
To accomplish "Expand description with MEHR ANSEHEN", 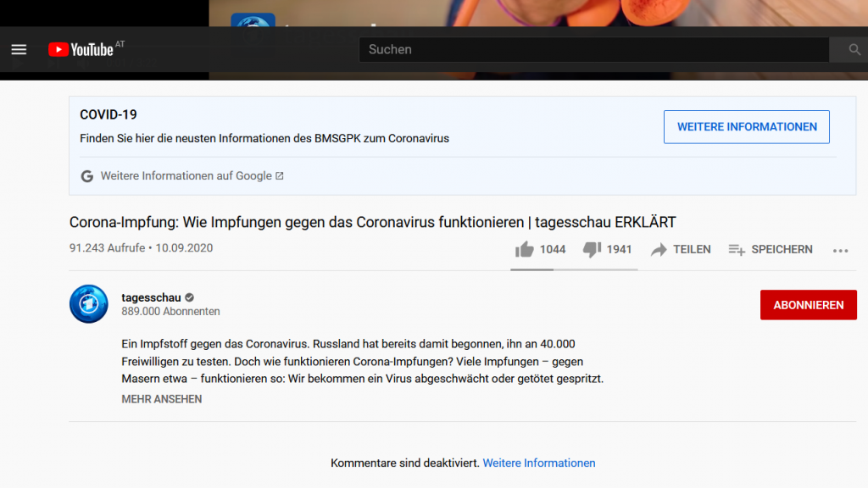I will point(162,399).
